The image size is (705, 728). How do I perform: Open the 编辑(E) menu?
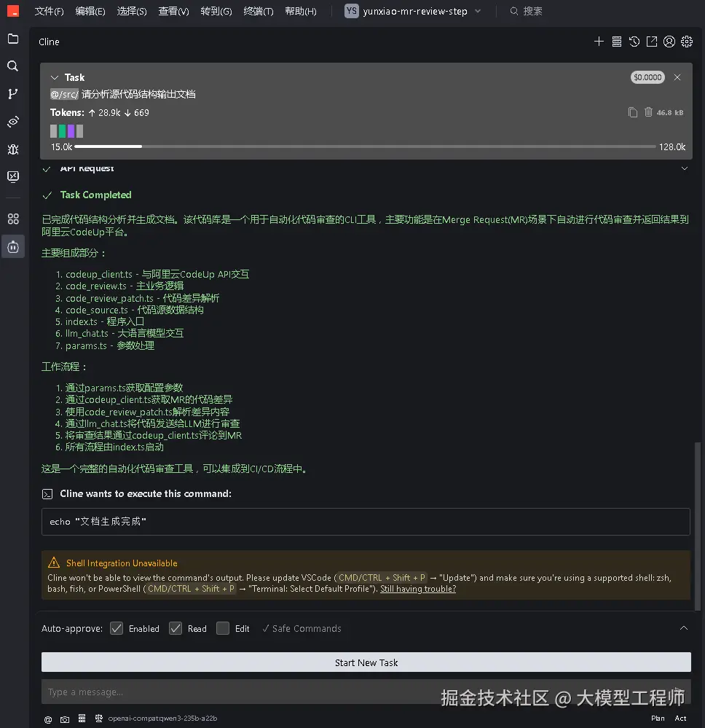[90, 11]
